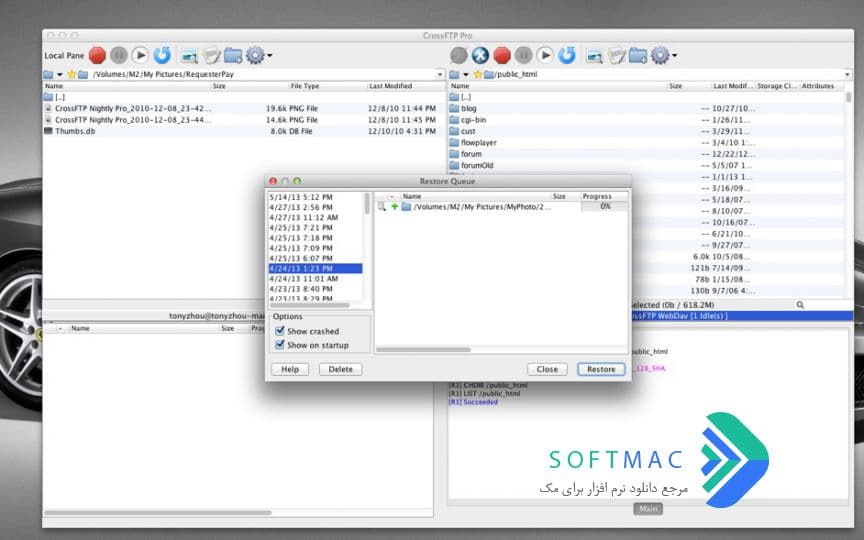Click the folder icon left of the /public_html path
This screenshot has width=864, height=540.
(x=454, y=74)
